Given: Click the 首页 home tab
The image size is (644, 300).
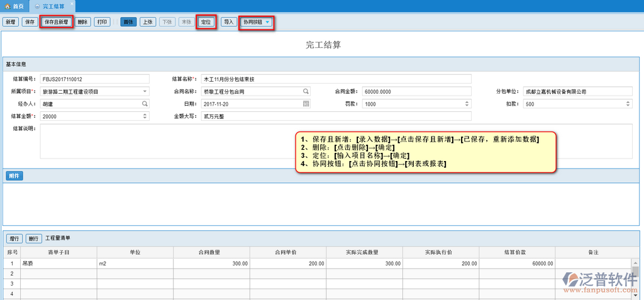Looking at the screenshot, I should pyautogui.click(x=15, y=6).
